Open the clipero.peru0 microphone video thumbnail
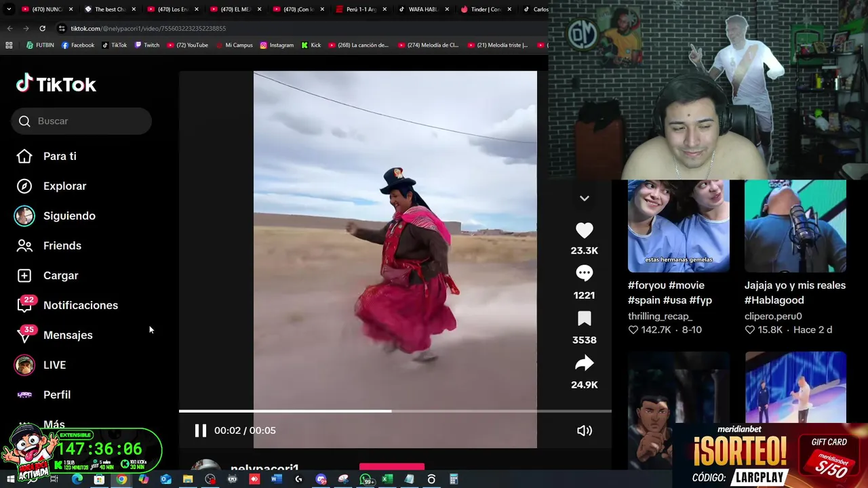 tap(795, 226)
